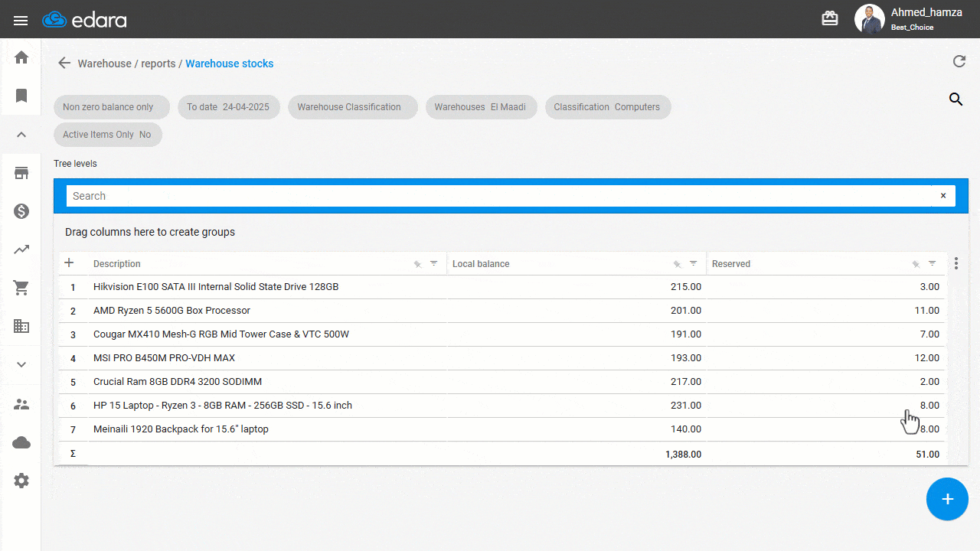The image size is (980, 551).
Task: Open the trending analytics sidebar icon
Action: (x=21, y=249)
